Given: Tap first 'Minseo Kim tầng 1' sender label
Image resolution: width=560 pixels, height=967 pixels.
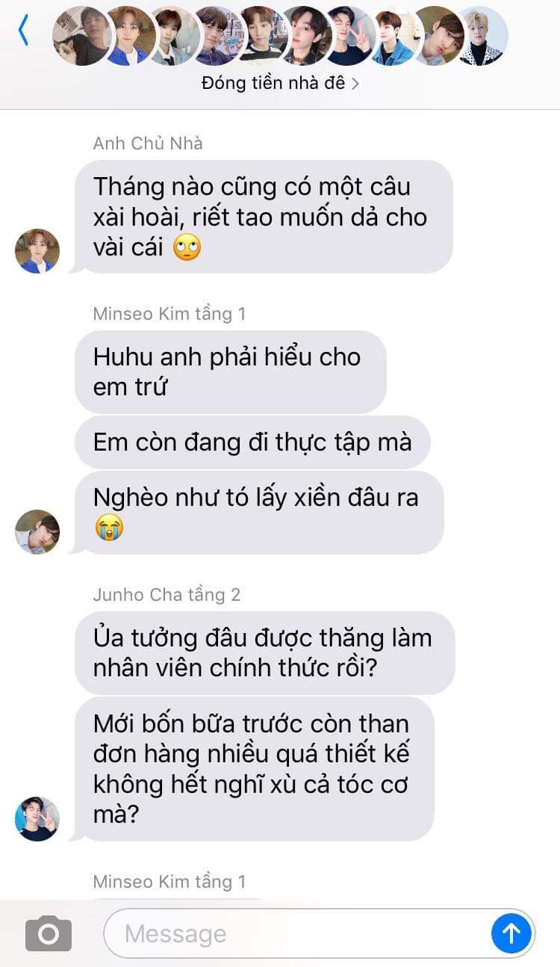Looking at the screenshot, I should coord(169,314).
